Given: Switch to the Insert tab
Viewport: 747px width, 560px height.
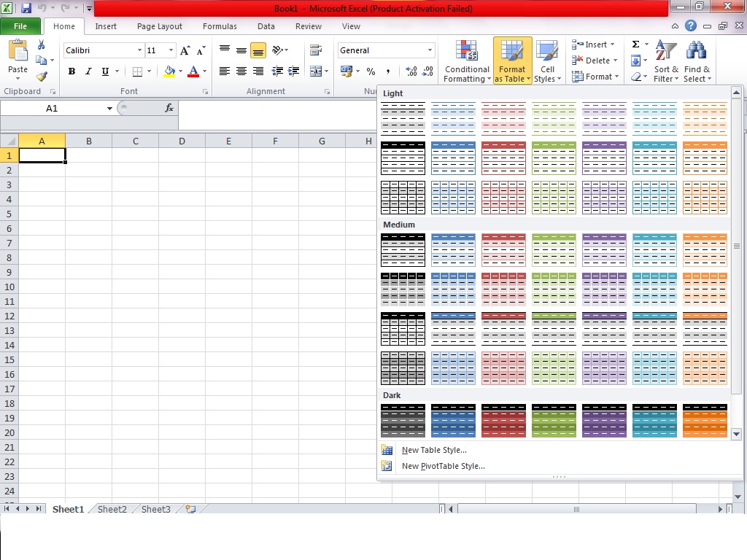Looking at the screenshot, I should pos(106,26).
